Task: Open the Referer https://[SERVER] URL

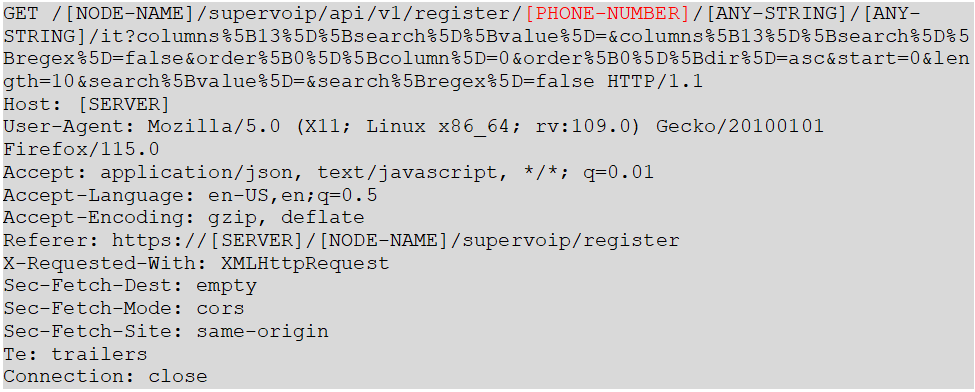Action: (395, 240)
